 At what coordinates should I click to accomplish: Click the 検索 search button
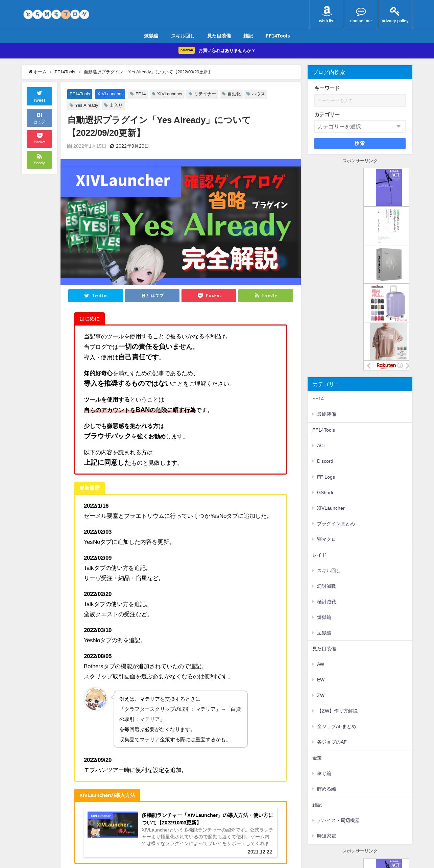[x=360, y=143]
